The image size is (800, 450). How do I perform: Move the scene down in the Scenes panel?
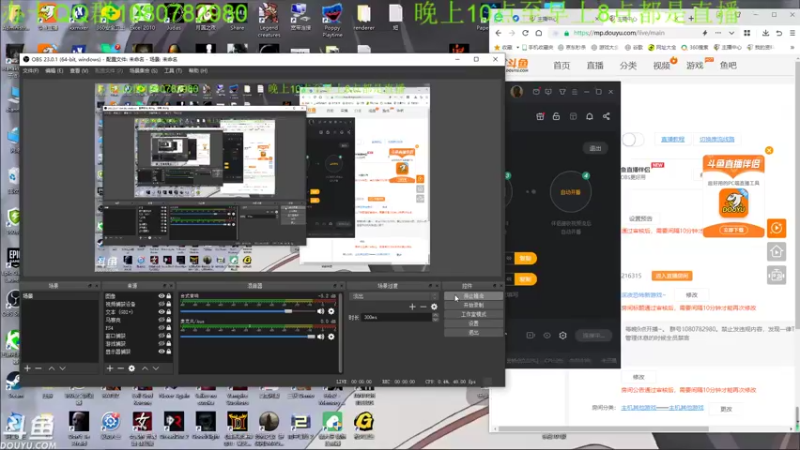point(62,368)
